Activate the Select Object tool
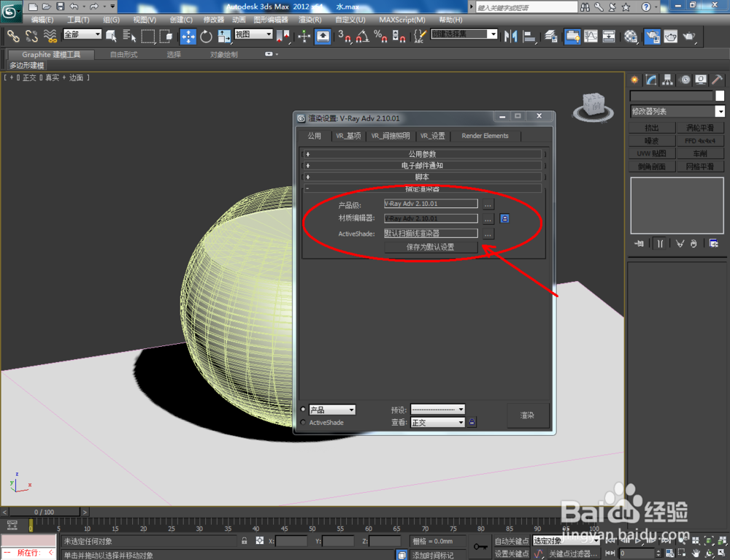This screenshot has height=560, width=730. click(x=111, y=36)
